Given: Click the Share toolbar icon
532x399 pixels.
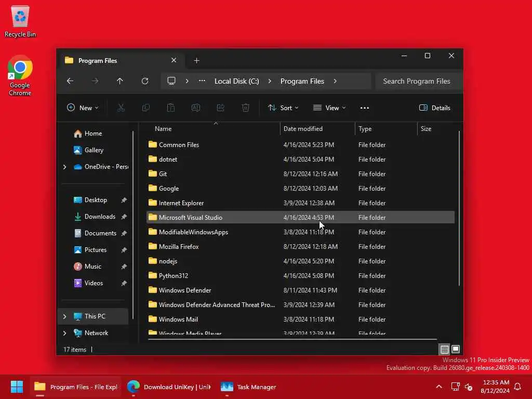Looking at the screenshot, I should pyautogui.click(x=220, y=108).
